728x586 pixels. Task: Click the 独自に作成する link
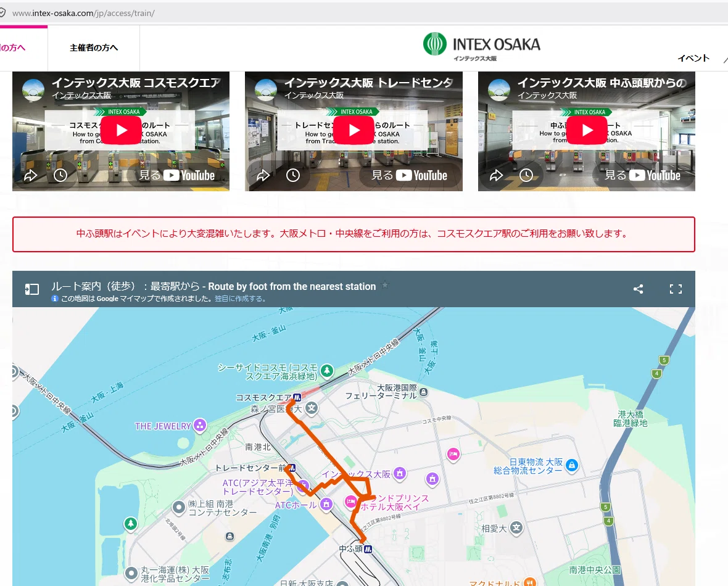(241, 299)
